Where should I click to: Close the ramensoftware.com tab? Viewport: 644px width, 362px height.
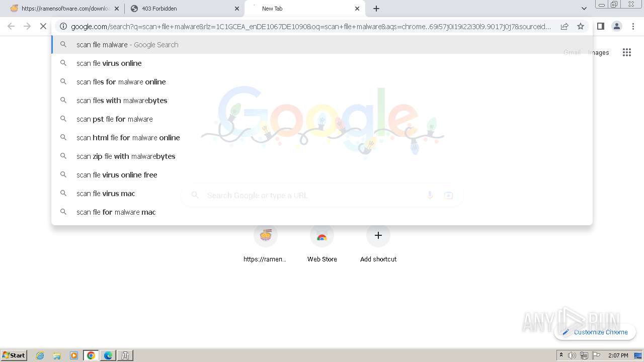117,9
